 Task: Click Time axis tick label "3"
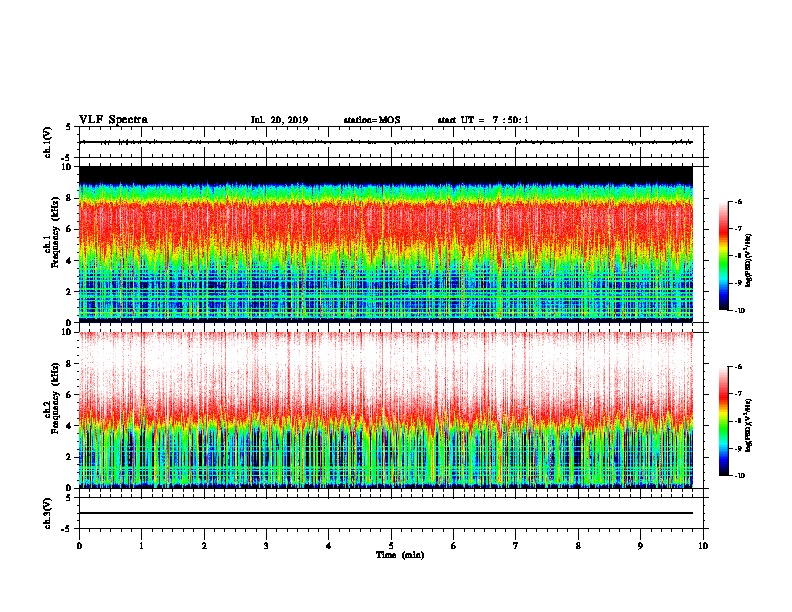tap(266, 546)
